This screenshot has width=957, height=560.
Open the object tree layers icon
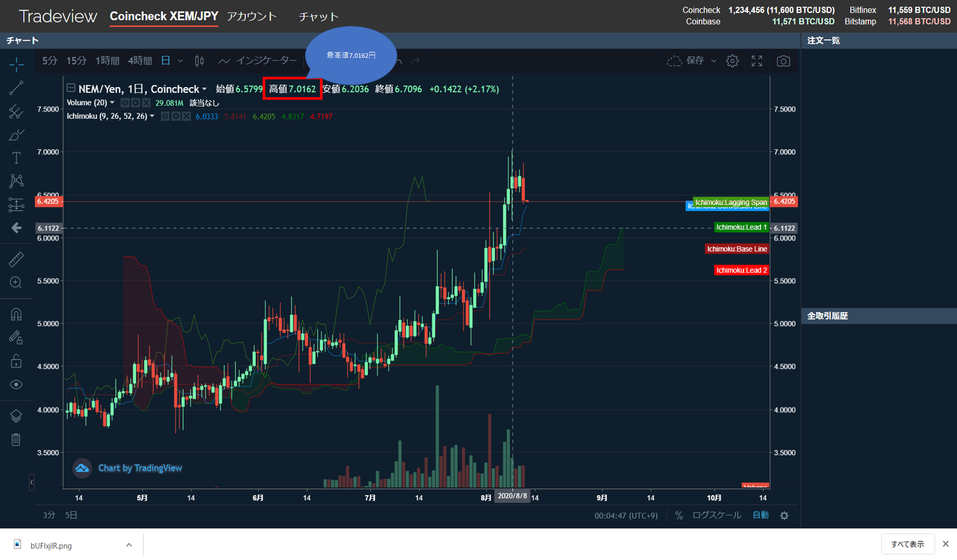(16, 416)
